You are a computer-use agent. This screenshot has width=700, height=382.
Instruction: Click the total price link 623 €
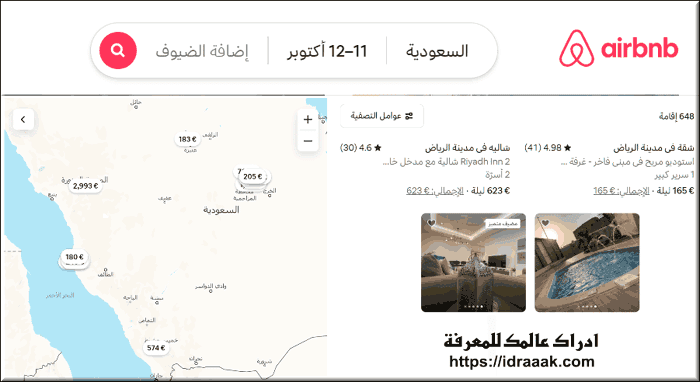tap(435, 191)
